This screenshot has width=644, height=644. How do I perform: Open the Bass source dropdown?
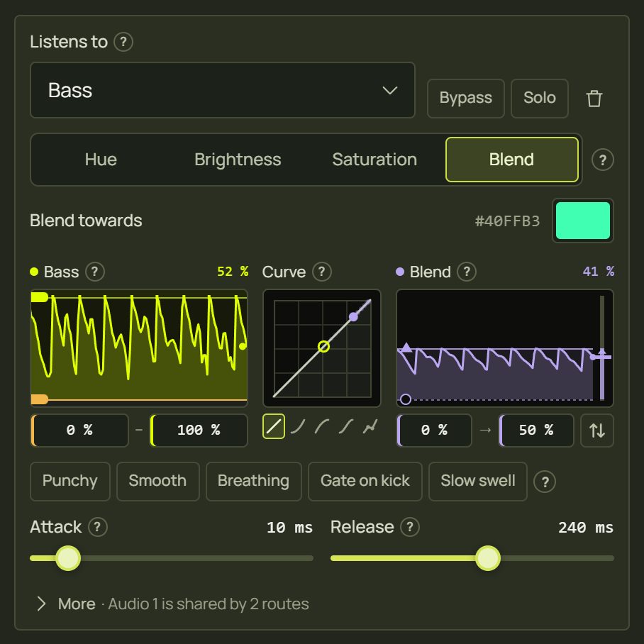click(223, 90)
